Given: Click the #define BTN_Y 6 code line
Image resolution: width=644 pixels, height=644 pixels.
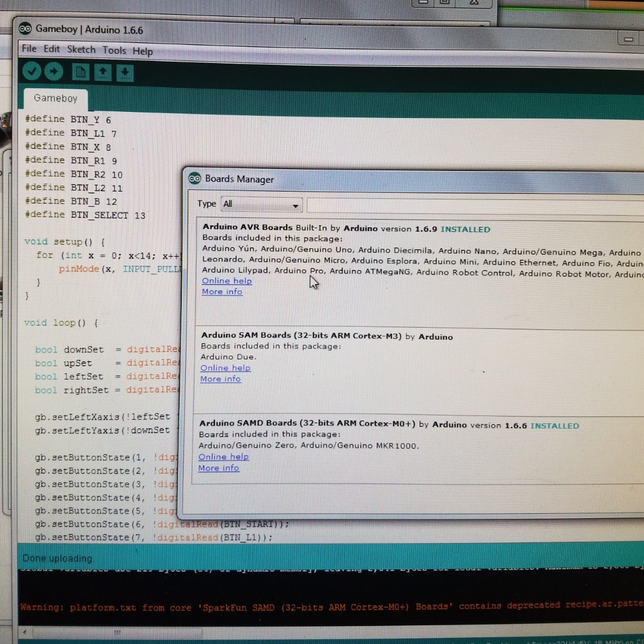Looking at the screenshot, I should click(x=67, y=119).
